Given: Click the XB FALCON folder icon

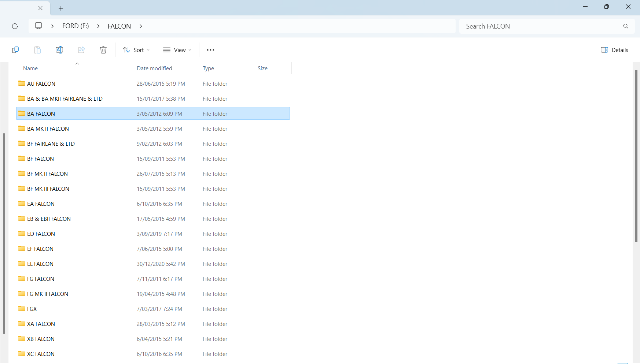Looking at the screenshot, I should (22, 339).
